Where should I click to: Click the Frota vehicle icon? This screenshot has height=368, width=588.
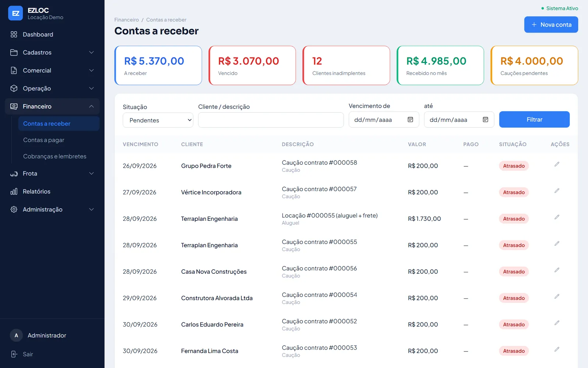point(14,173)
